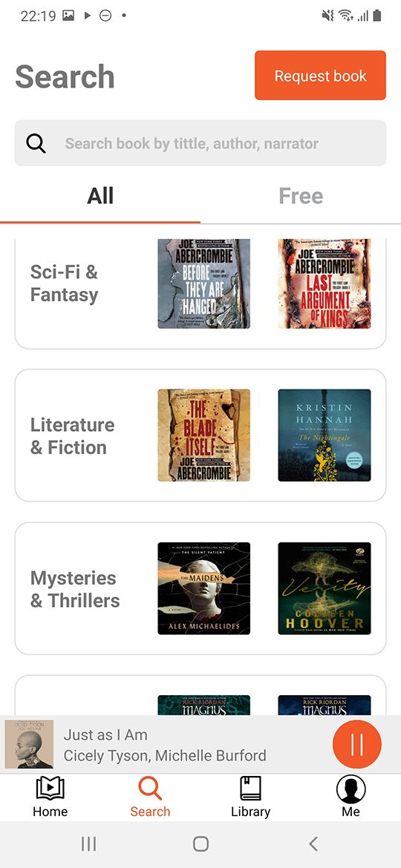Pause the currently playing audiobook
Viewport: 401px width, 868px height.
coord(356,745)
